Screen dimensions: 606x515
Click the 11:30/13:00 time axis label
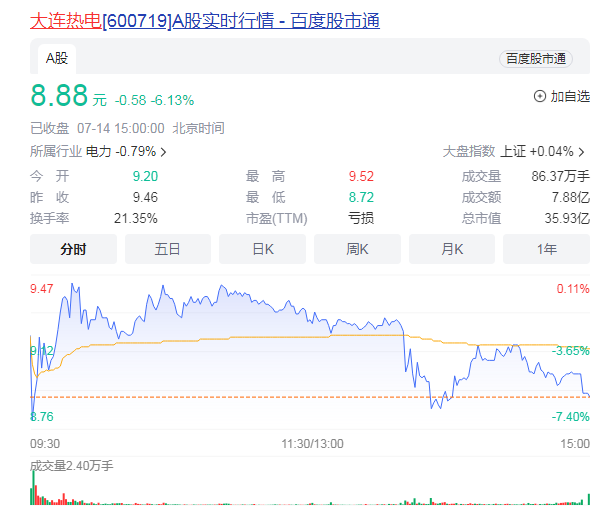[x=310, y=443]
